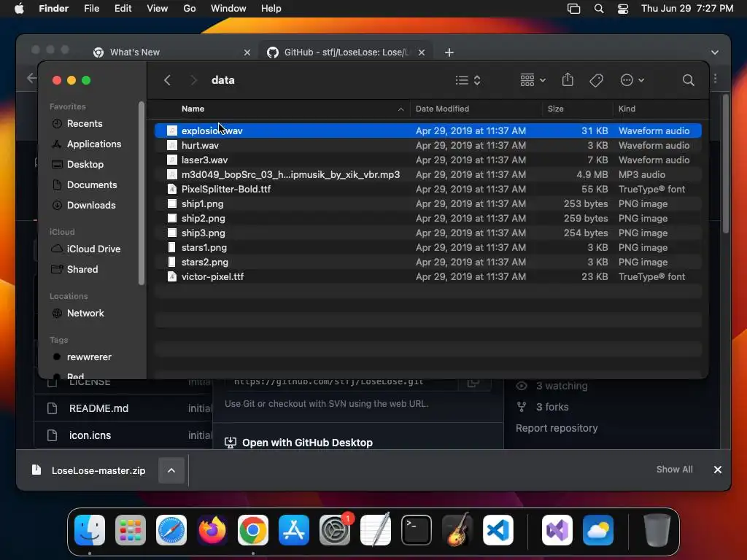Close the Chrome downloads bar
Viewport: 747px width, 560px height.
718,470
